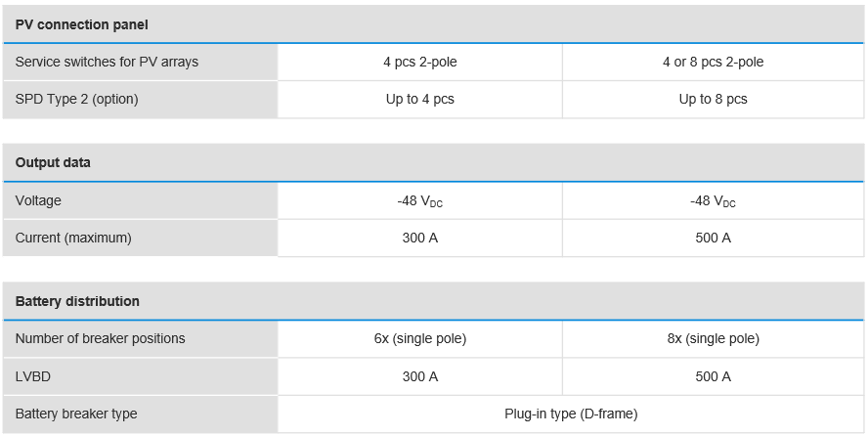This screenshot has height=436, width=868.
Task: Select the "Plug-in type (D-frame)" cell
Action: (x=571, y=414)
